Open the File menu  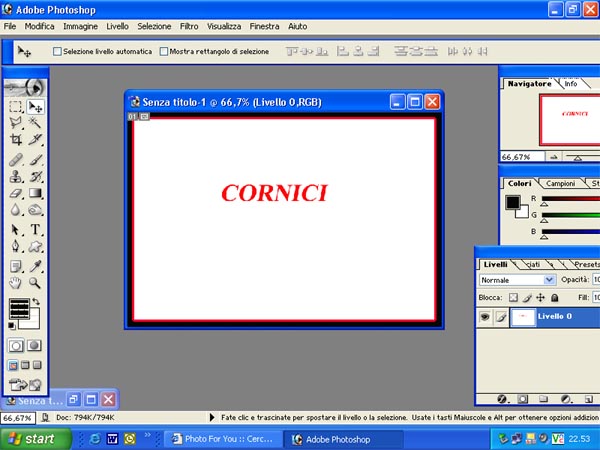(10, 26)
